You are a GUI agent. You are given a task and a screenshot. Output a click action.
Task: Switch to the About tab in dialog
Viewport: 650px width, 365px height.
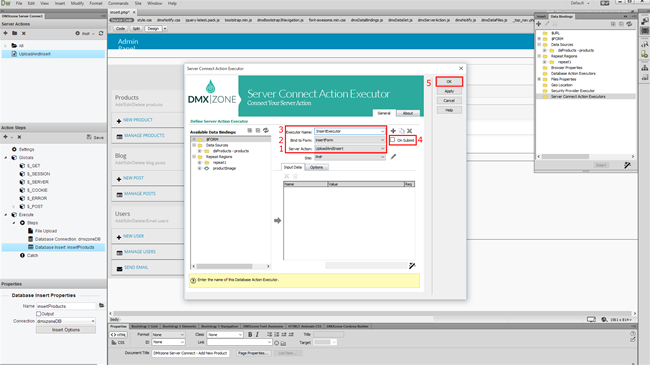point(408,113)
